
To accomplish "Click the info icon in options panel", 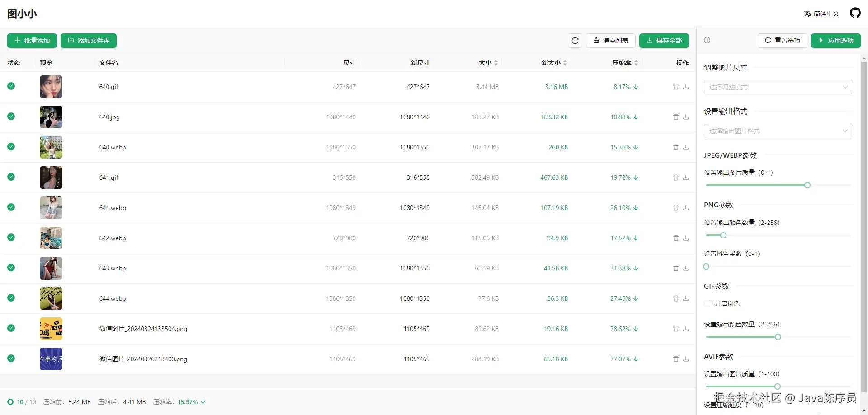I will (x=707, y=40).
